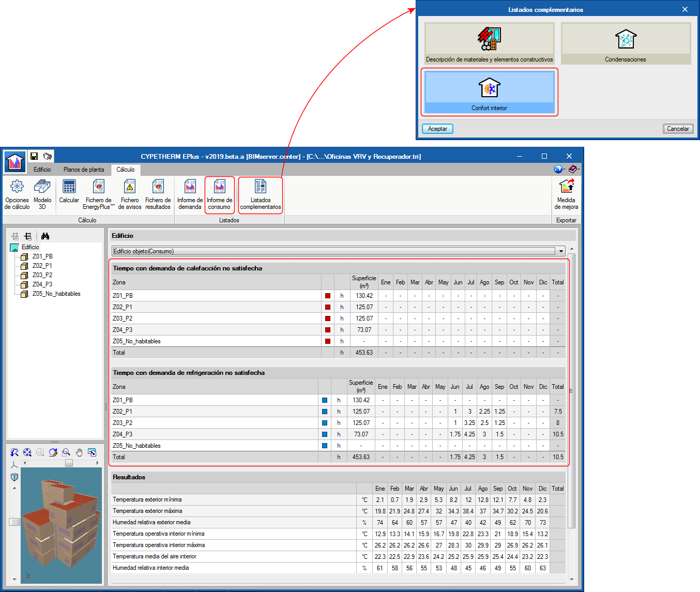The width and height of the screenshot is (700, 592).
Task: Open Fichero de EnergyPlus
Action: click(98, 194)
